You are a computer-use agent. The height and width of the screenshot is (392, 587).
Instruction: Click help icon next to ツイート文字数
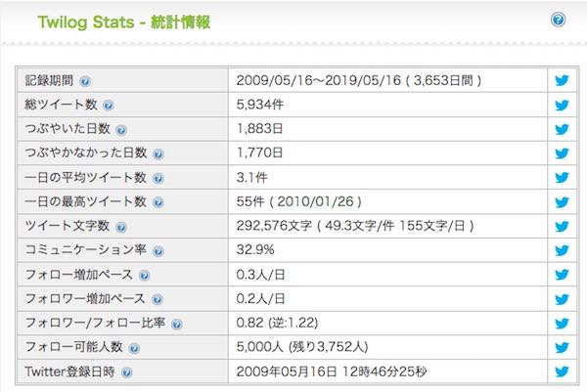121,227
